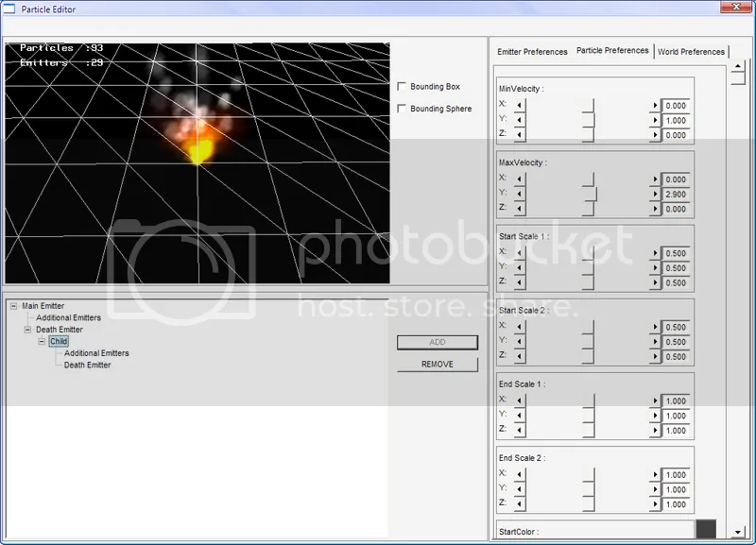Image resolution: width=756 pixels, height=545 pixels.
Task: Click right arrow of End Scale 2 Y slider
Action: [655, 489]
